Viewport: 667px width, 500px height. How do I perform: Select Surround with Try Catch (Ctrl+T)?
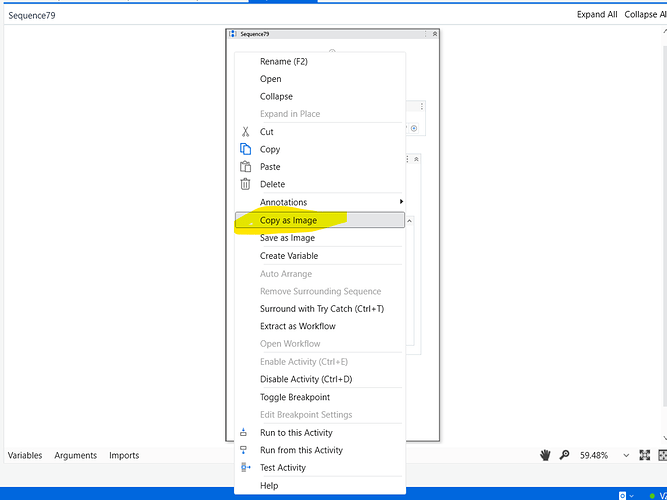(x=322, y=309)
